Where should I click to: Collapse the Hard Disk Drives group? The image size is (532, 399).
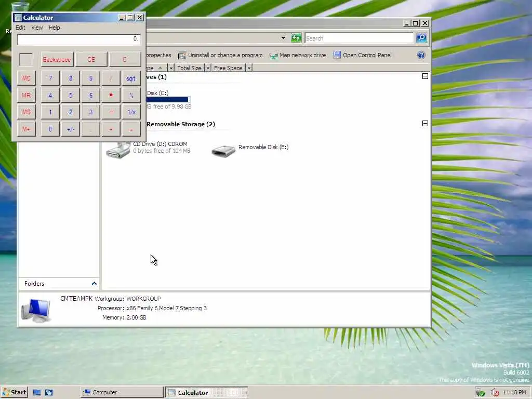click(425, 76)
